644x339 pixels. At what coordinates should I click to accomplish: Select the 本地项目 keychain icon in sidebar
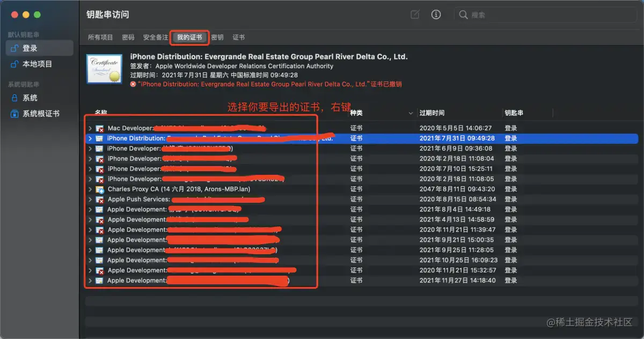(15, 64)
